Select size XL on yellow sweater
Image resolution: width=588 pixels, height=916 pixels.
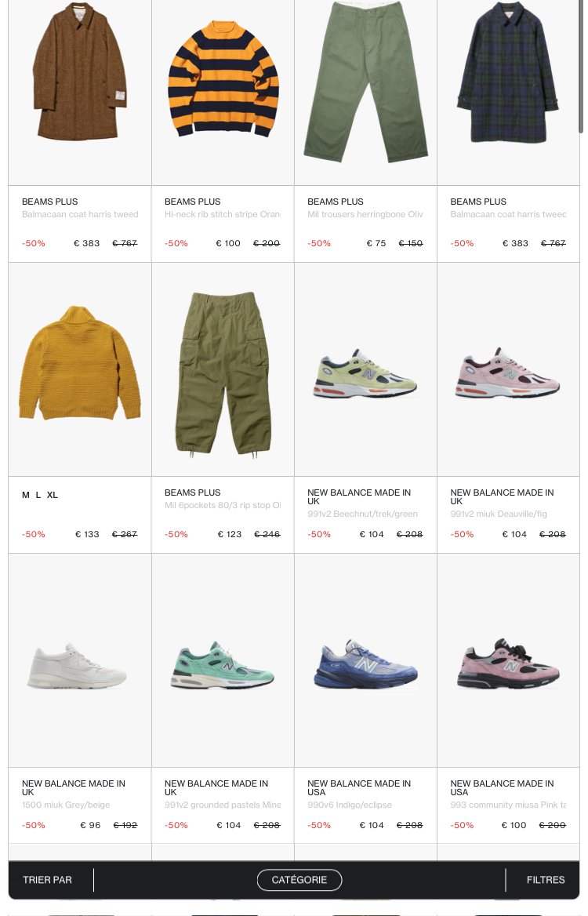pos(52,495)
